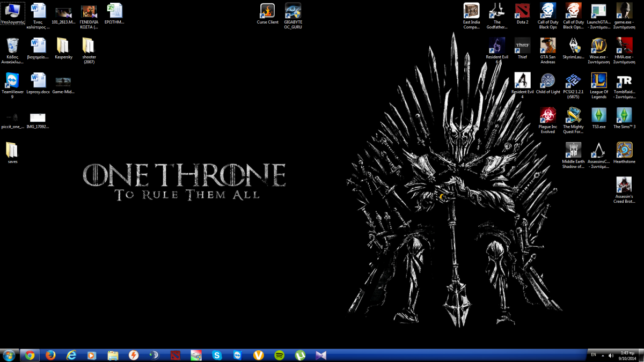Open the game.exe shortcut
Screen dimensions: 644x362
coord(624,16)
